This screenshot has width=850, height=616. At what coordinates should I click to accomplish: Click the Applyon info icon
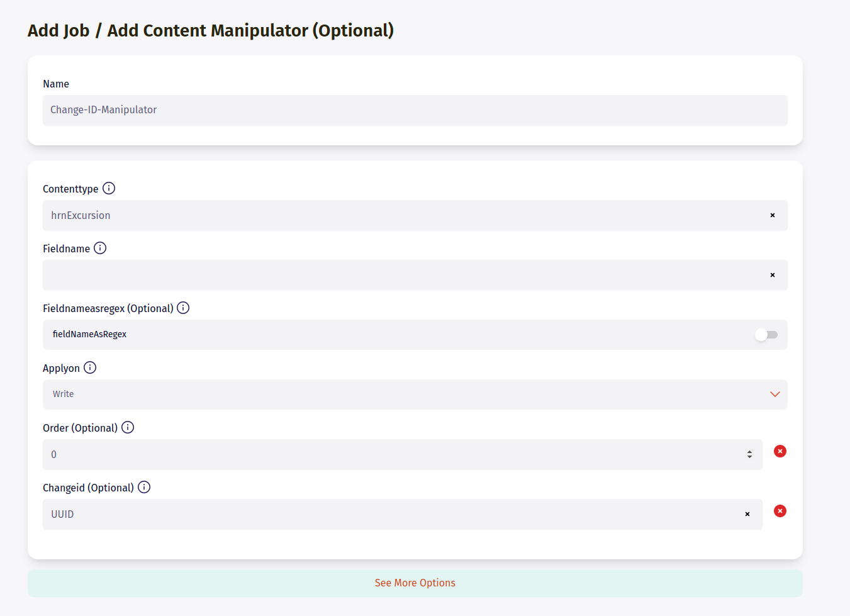90,367
